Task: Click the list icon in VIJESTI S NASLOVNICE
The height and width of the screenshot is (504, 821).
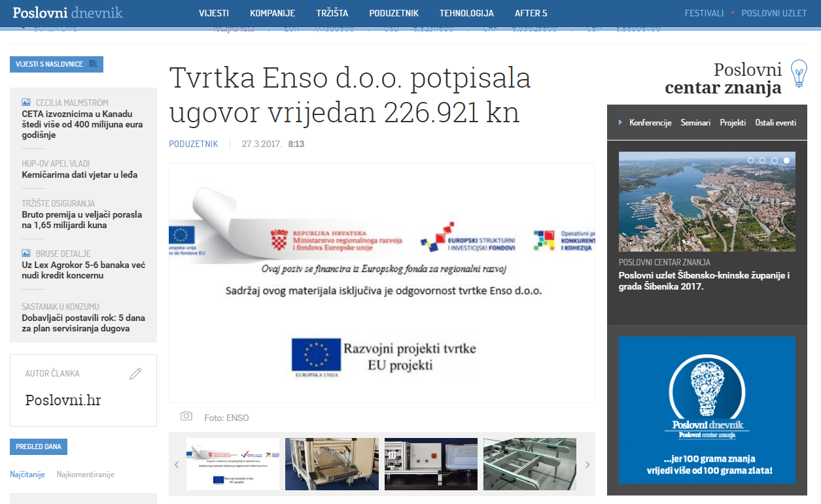Action: tap(93, 64)
